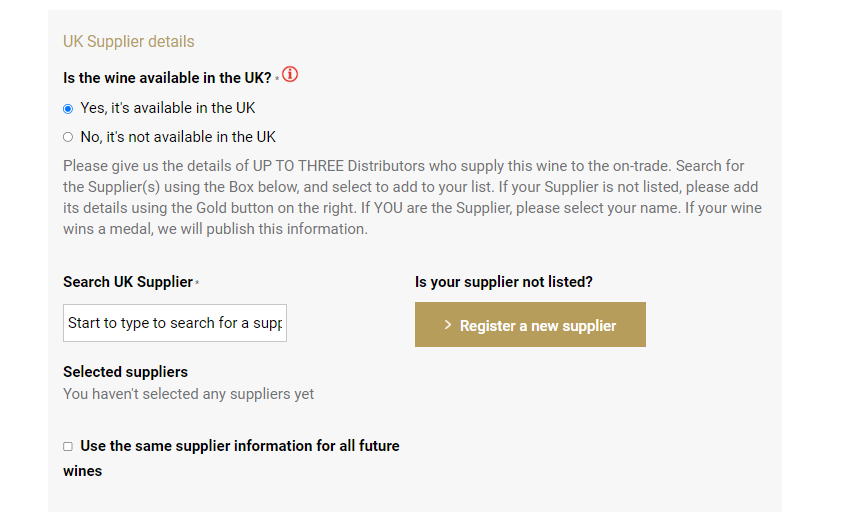Click required asterisk next to Search UK Supplier
Image resolution: width=847 pixels, height=512 pixels.
coord(197,282)
